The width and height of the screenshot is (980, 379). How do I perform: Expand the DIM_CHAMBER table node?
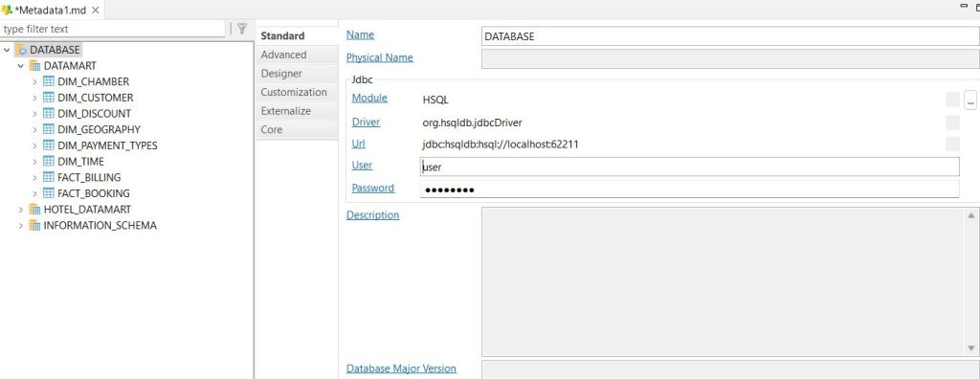pos(35,82)
